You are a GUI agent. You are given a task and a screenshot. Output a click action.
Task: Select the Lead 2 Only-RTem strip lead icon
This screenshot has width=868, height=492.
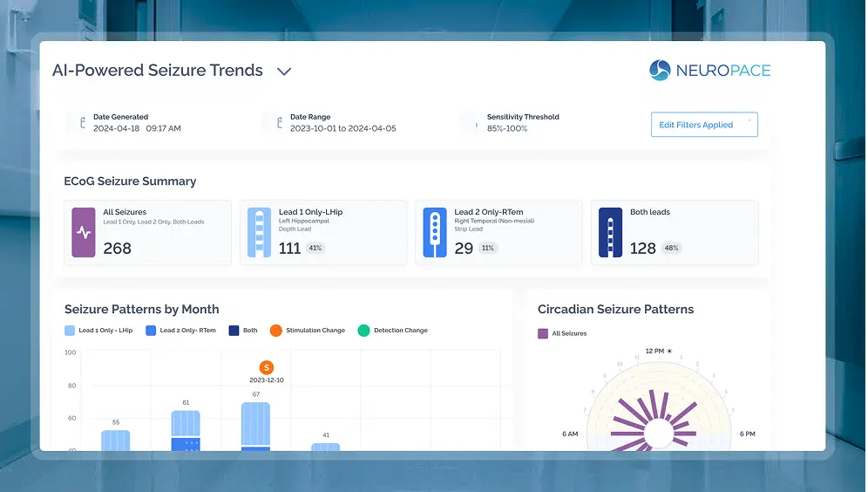435,232
